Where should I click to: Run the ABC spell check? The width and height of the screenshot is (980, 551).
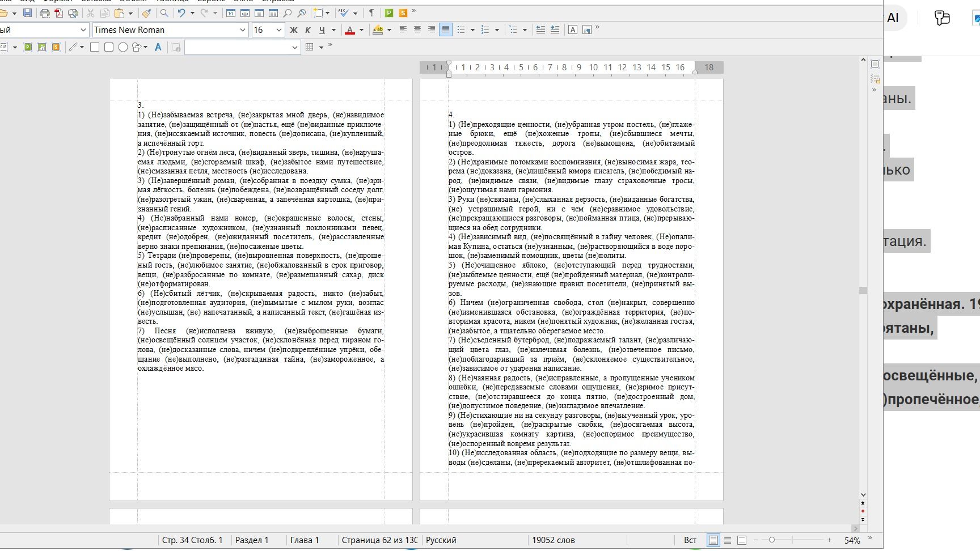[343, 12]
